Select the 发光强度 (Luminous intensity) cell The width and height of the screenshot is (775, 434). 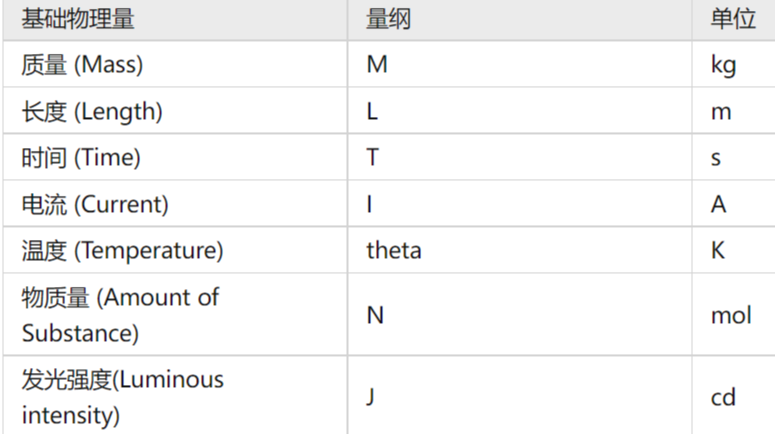pyautogui.click(x=122, y=396)
